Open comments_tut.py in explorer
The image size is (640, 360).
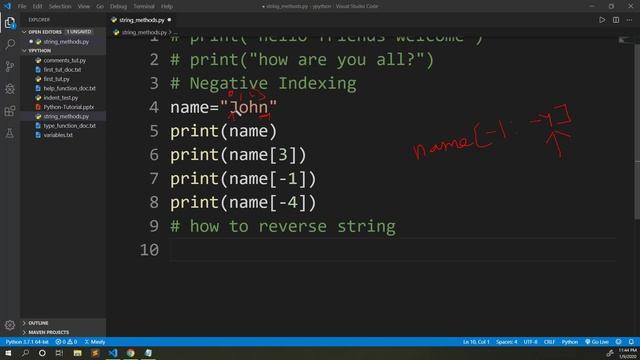point(64,60)
